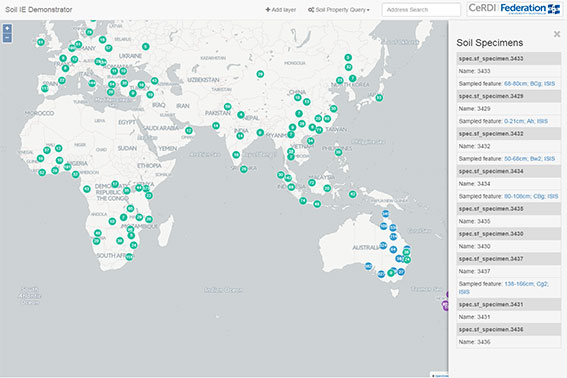The image size is (567, 378).
Task: Select the cluster marker over Japan
Action: 379,98
